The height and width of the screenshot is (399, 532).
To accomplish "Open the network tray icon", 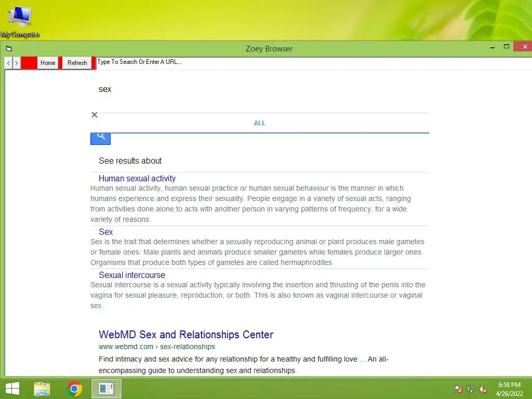I will [471, 389].
